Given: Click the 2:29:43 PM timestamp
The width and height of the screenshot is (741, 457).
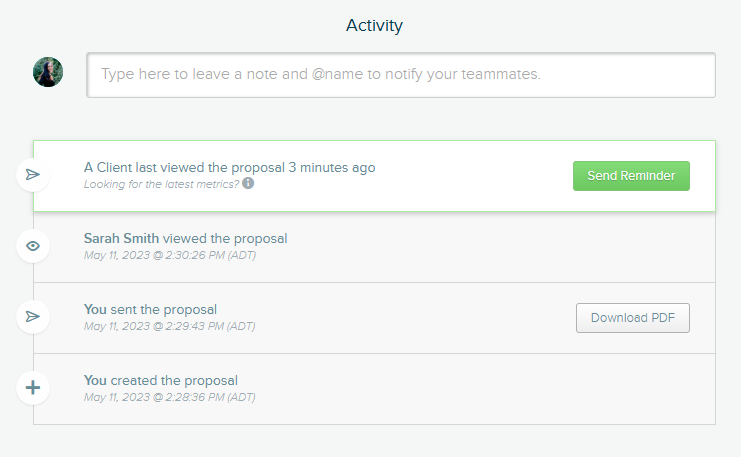Looking at the screenshot, I should tap(169, 326).
